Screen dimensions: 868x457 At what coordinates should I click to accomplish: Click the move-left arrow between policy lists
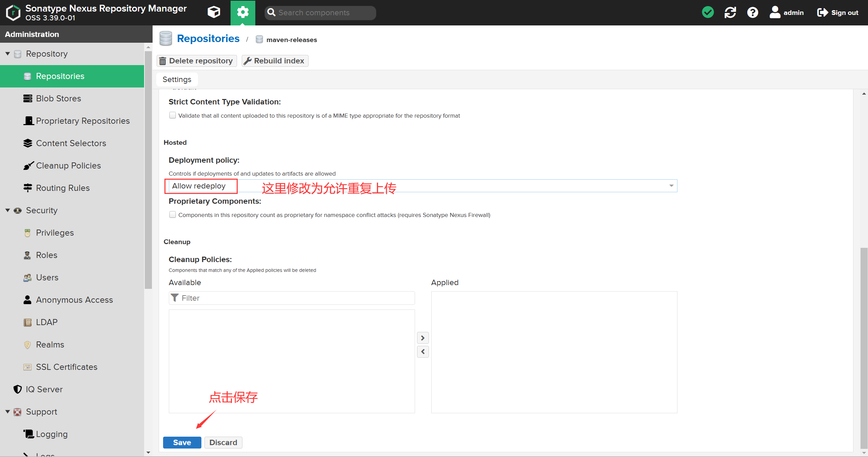coord(423,352)
